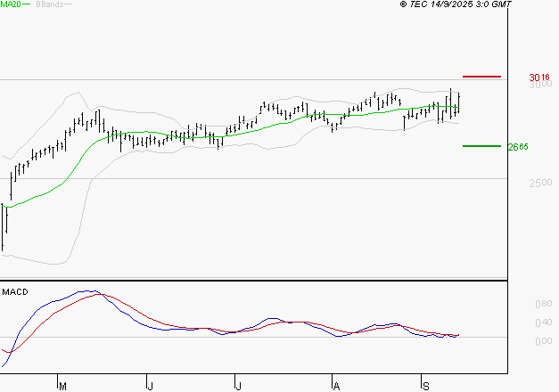The width and height of the screenshot is (559, 392).
Task: Click the 080 MACD axis value
Action: tap(543, 304)
